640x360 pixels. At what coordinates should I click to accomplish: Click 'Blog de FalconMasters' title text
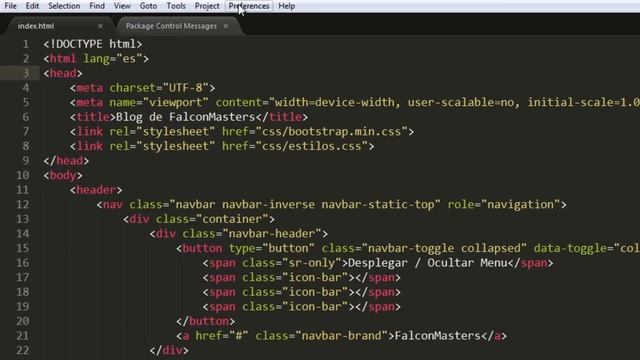click(x=186, y=117)
